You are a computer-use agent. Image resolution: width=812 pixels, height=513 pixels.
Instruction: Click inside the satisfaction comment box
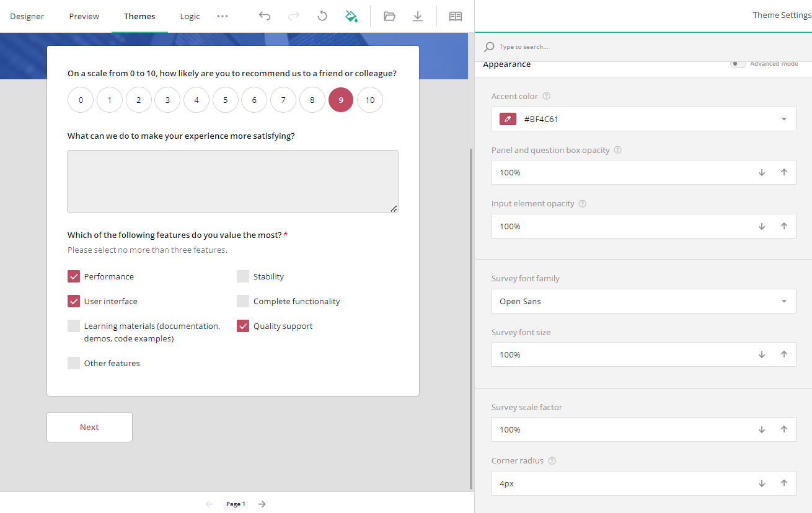(232, 181)
